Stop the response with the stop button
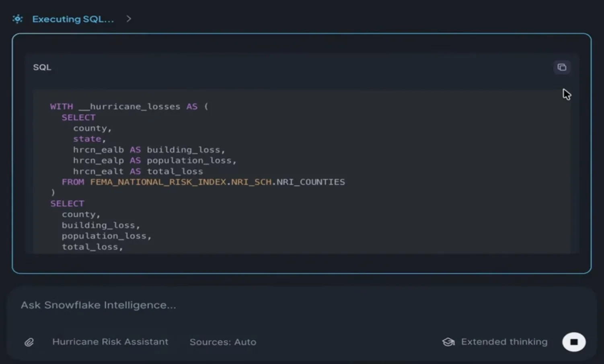 tap(574, 342)
